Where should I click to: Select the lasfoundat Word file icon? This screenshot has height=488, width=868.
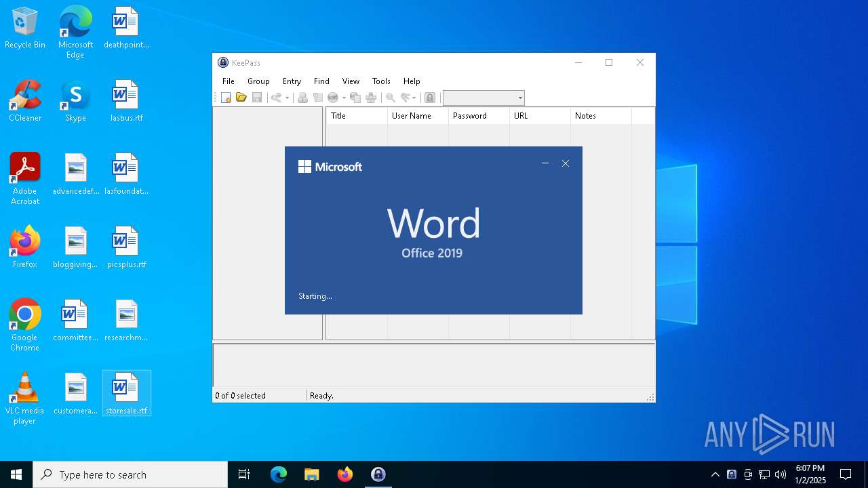tap(126, 174)
